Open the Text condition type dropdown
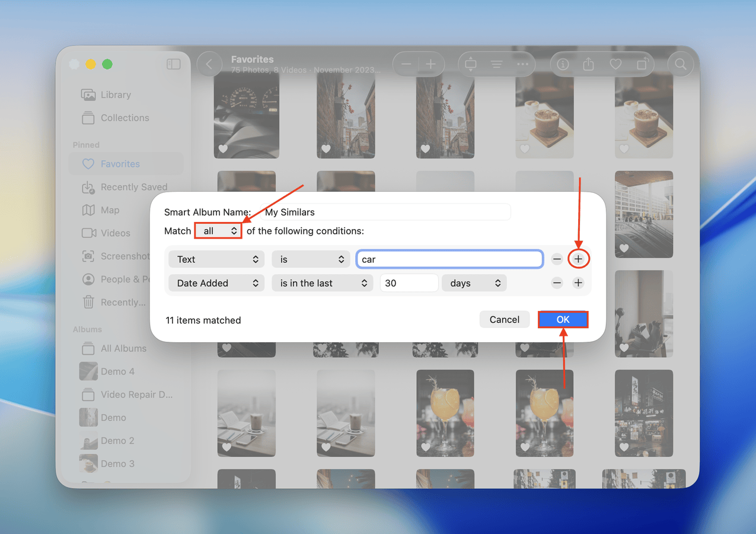Screen dimensions: 756x534 coord(217,259)
